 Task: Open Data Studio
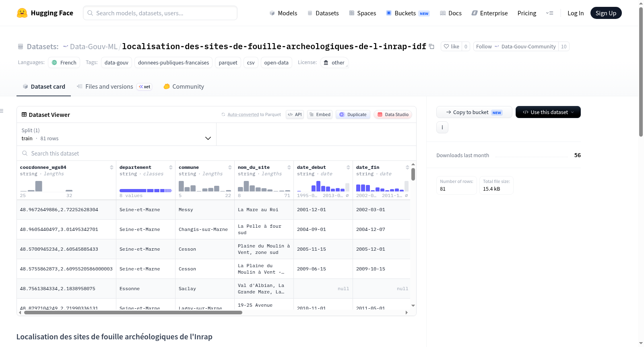393,114
